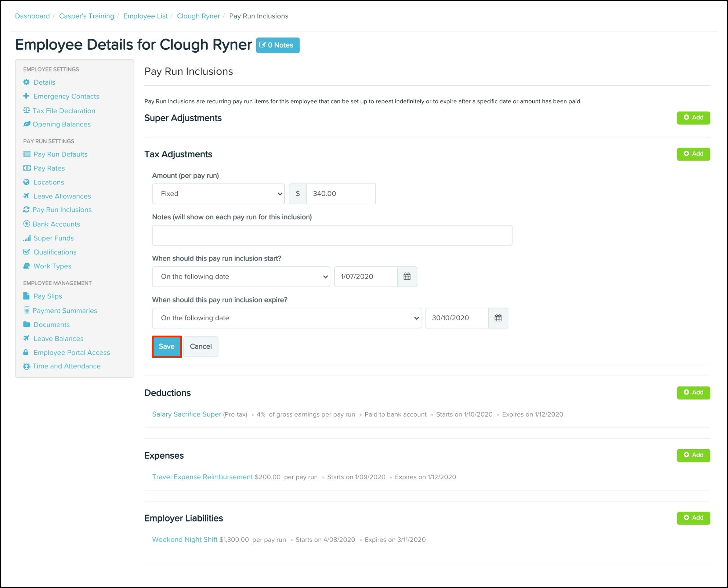The height and width of the screenshot is (588, 728).
Task: Click the lock icon beside Employee Portal Access
Action: [26, 353]
